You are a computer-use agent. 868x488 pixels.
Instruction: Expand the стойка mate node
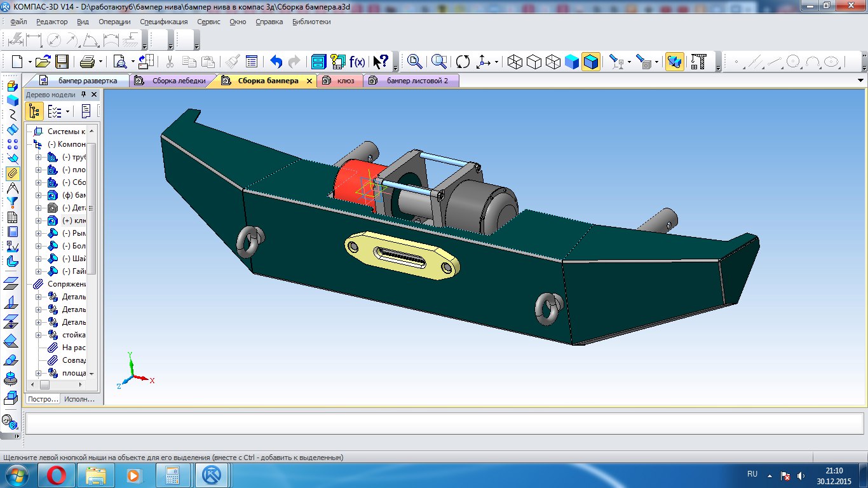pyautogui.click(x=37, y=335)
